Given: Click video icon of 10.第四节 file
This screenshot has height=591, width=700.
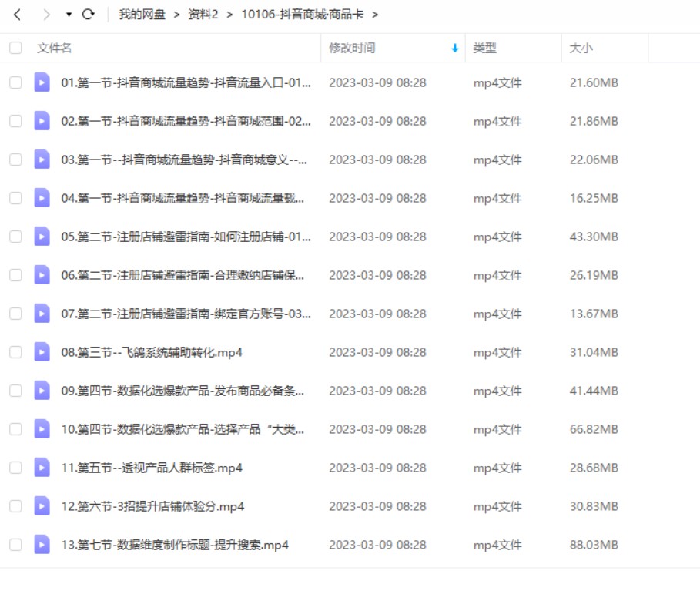Looking at the screenshot, I should pyautogui.click(x=42, y=429).
